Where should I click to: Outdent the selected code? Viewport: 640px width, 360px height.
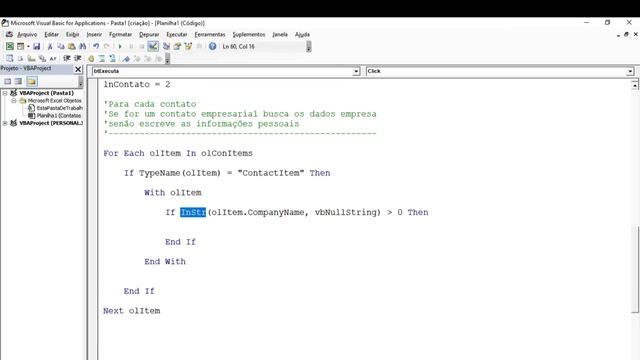click(78, 59)
